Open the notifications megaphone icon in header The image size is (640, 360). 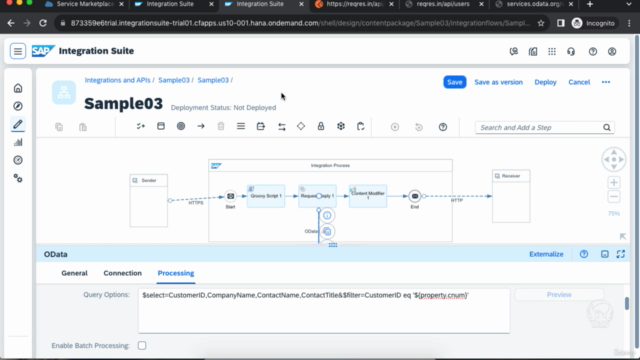514,51
